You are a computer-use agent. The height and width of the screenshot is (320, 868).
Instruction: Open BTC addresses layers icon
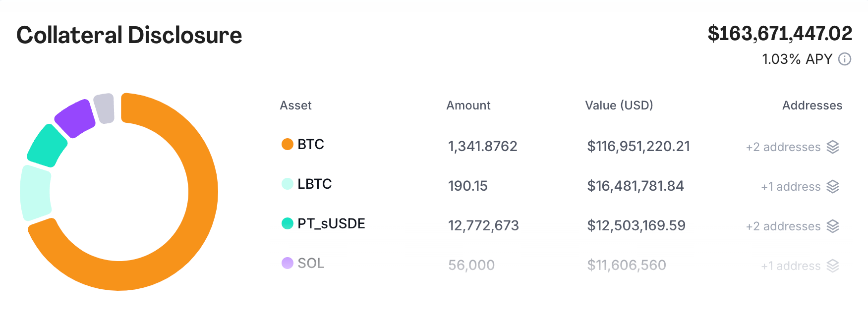833,147
